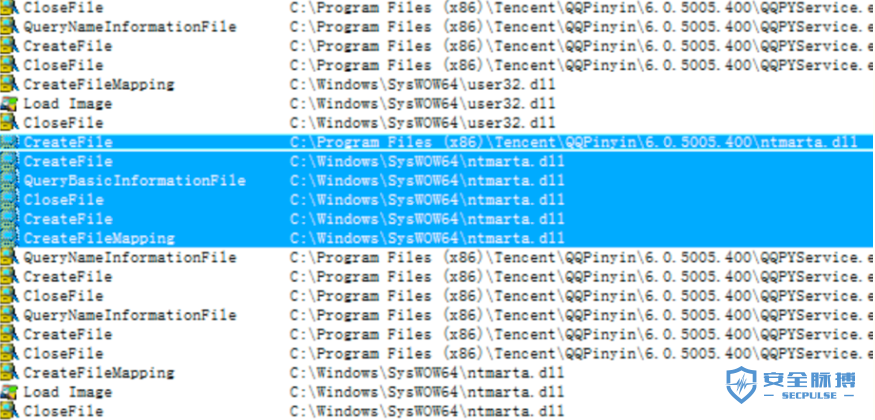Click user32.dll path in CreateFileMapping row

pos(422,85)
